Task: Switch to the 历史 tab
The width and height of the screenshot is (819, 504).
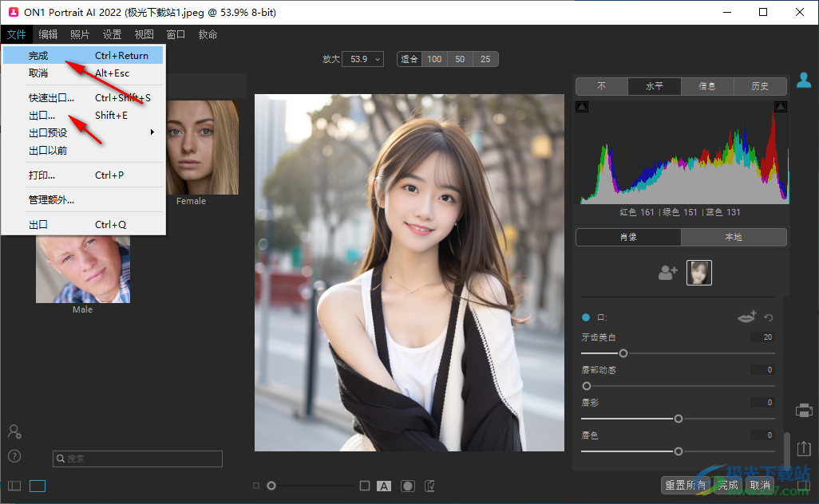Action: [x=760, y=86]
